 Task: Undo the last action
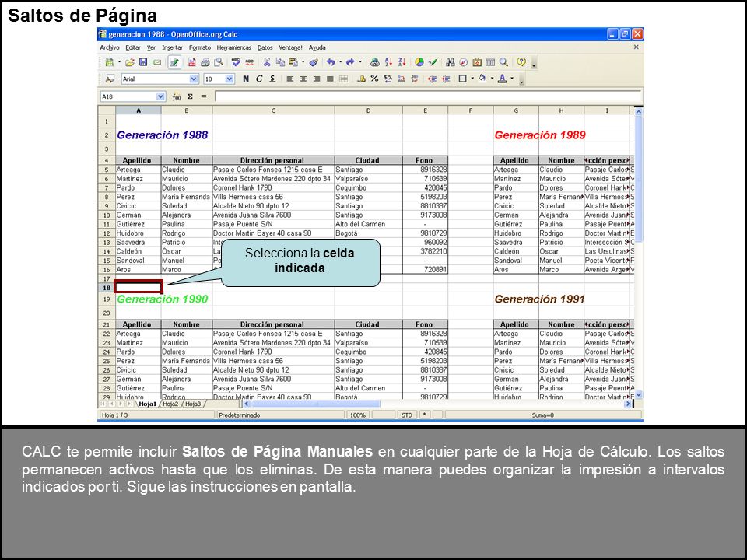pos(331,62)
